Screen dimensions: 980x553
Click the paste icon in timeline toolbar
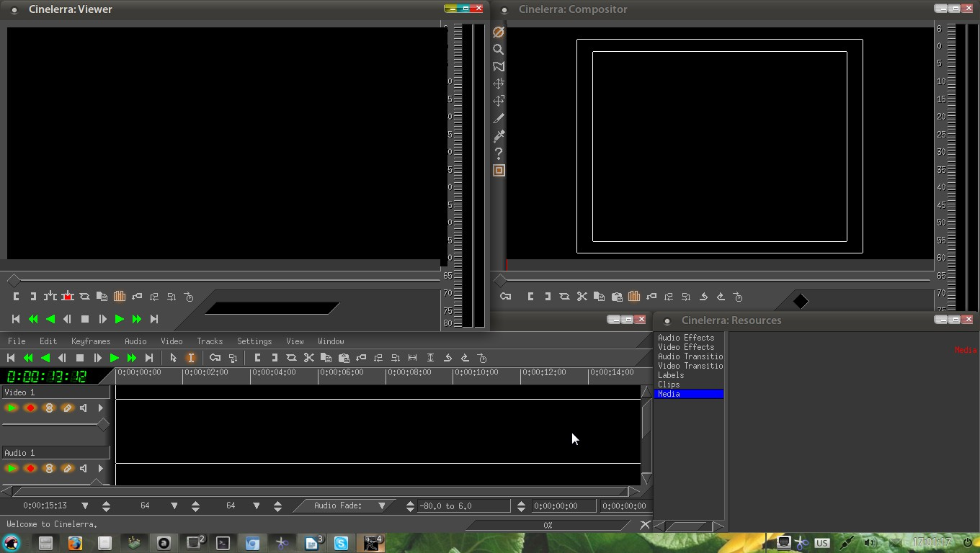click(344, 358)
